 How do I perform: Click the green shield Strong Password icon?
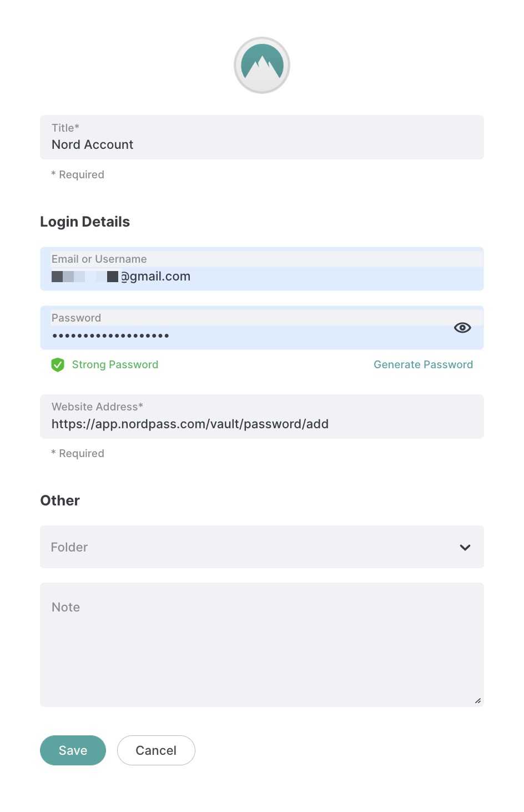(58, 365)
